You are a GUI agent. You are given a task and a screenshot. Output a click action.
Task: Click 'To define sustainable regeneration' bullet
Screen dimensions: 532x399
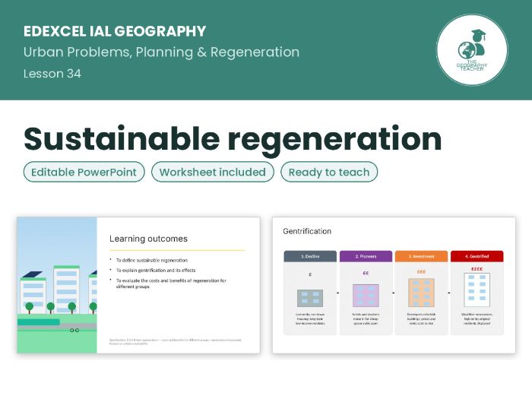tap(152, 260)
